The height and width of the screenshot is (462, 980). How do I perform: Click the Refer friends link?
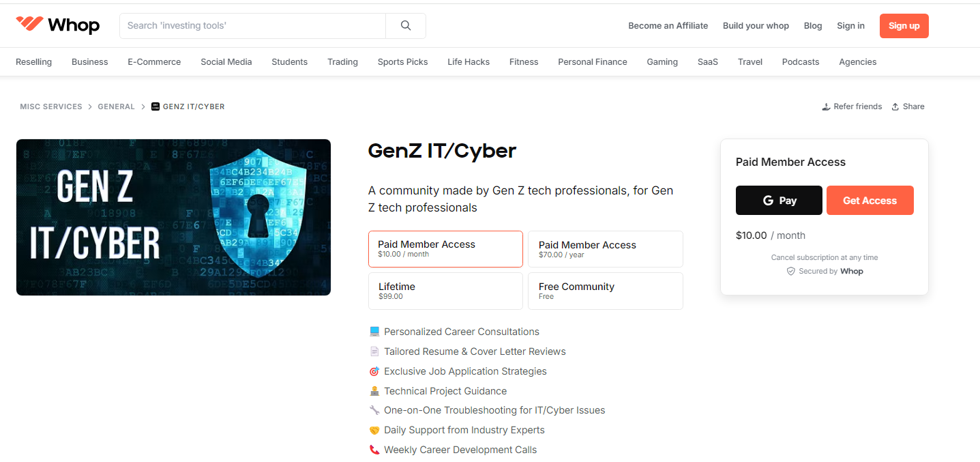click(x=852, y=106)
